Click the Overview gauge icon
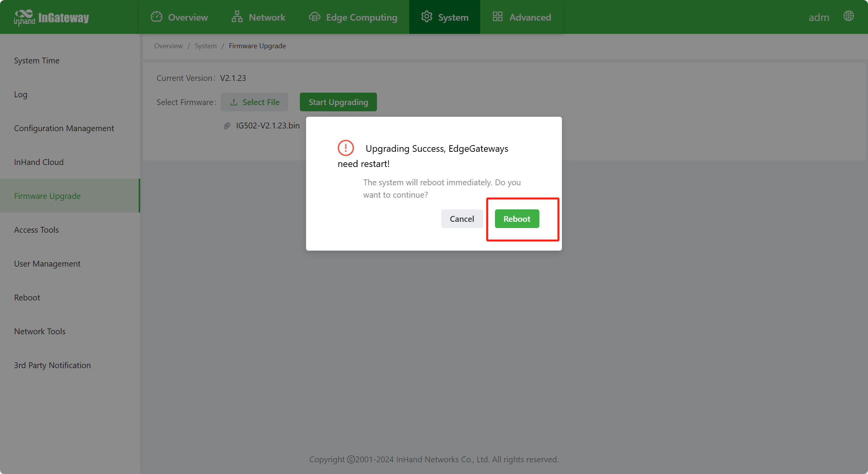Viewport: 868px width, 474px height. [157, 17]
